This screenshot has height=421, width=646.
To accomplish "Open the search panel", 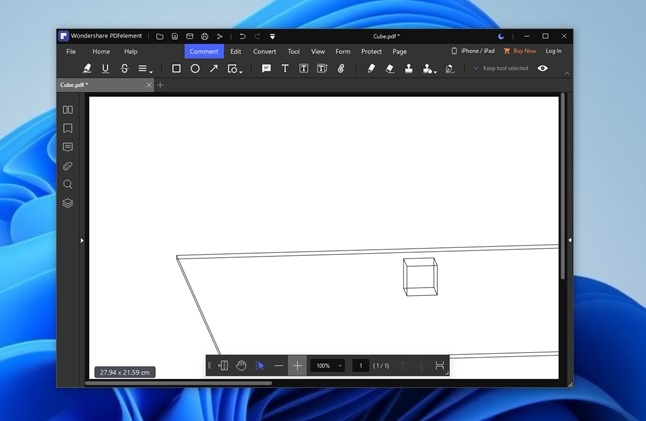I will (68, 184).
